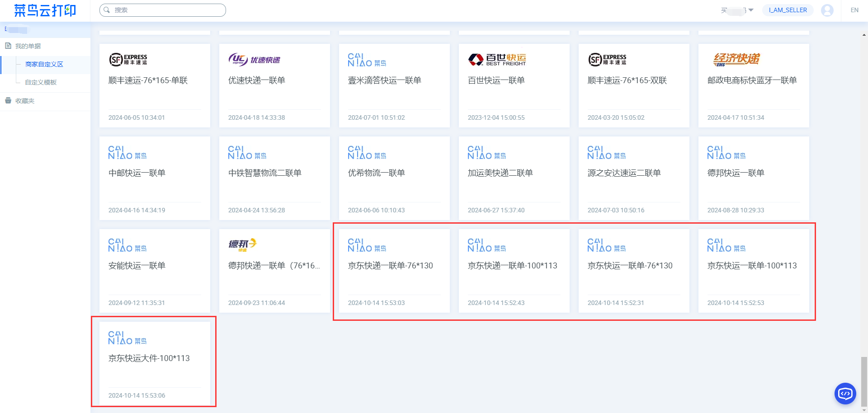Click Cainiao logo on 优希物流 card
Screen dimensions: 868x413
tap(367, 153)
